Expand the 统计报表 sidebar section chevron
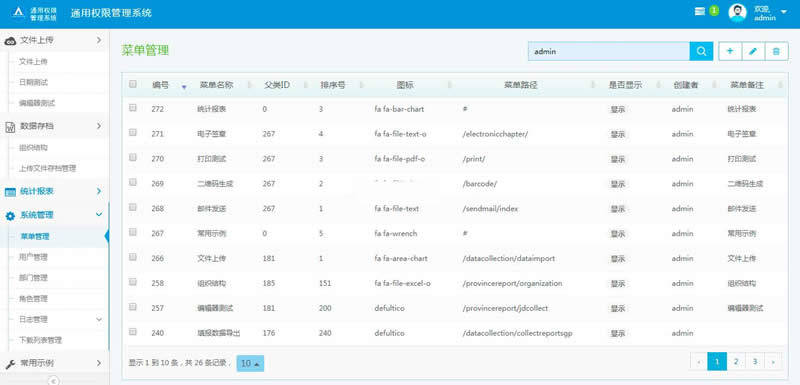 [x=99, y=191]
